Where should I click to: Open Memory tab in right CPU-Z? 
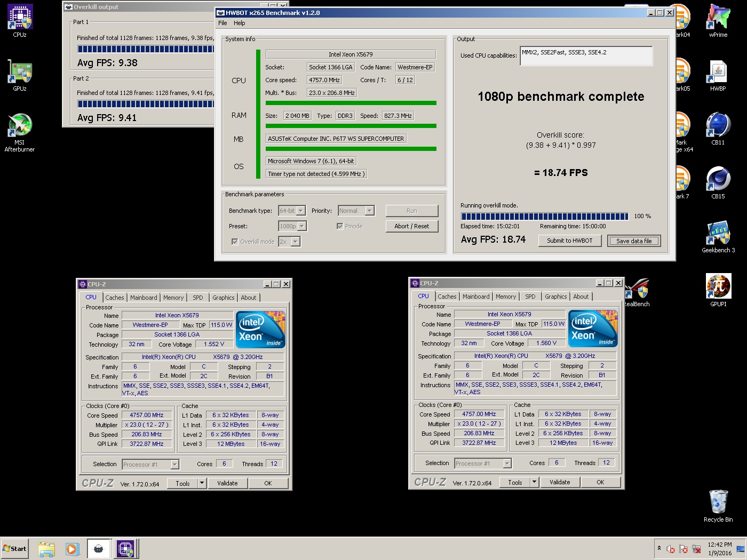point(506,297)
